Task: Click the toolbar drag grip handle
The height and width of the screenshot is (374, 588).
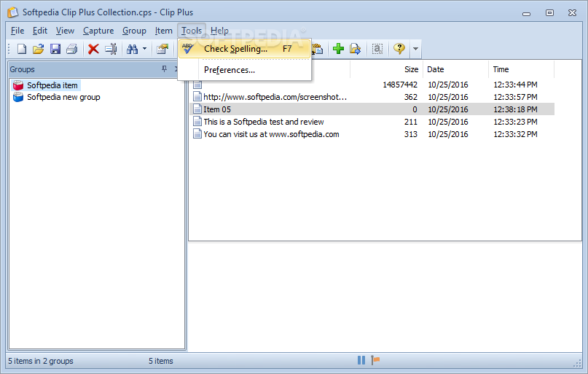Action: pyautogui.click(x=9, y=49)
